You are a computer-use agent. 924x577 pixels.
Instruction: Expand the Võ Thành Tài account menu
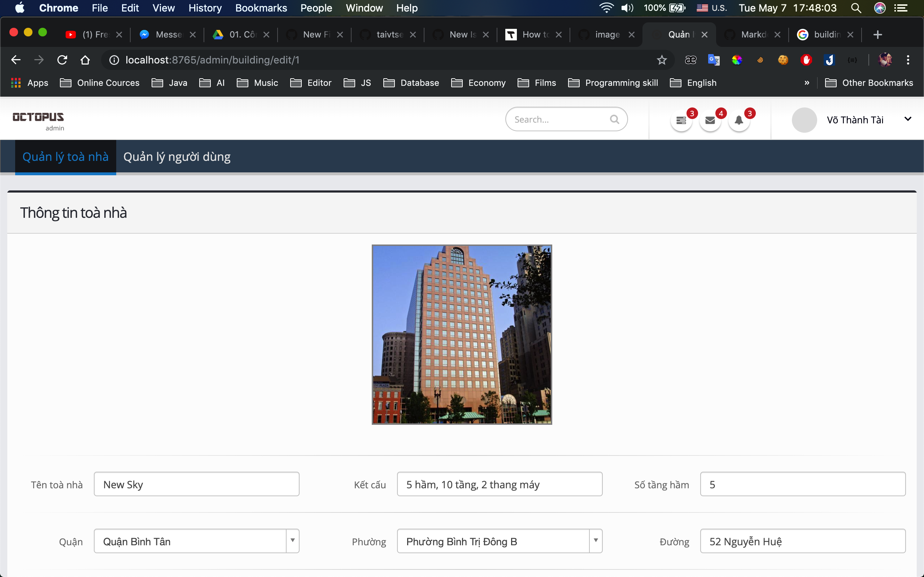tap(908, 119)
